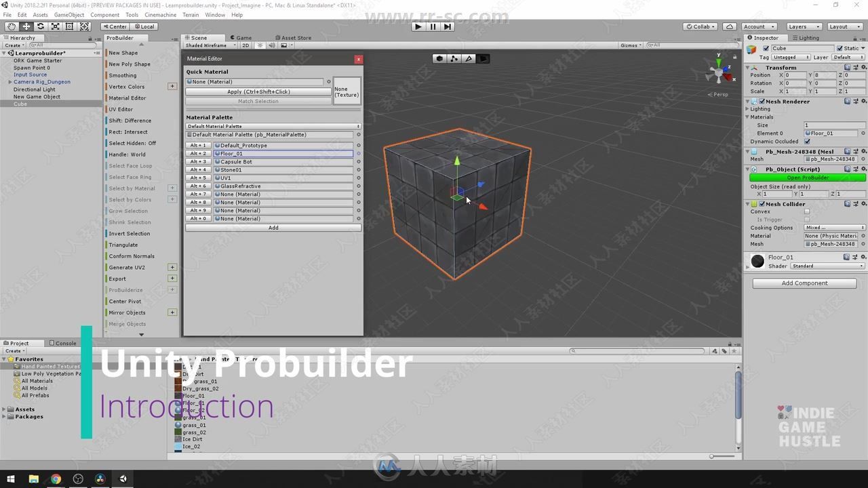Switch to the Game tab

pyautogui.click(x=241, y=38)
